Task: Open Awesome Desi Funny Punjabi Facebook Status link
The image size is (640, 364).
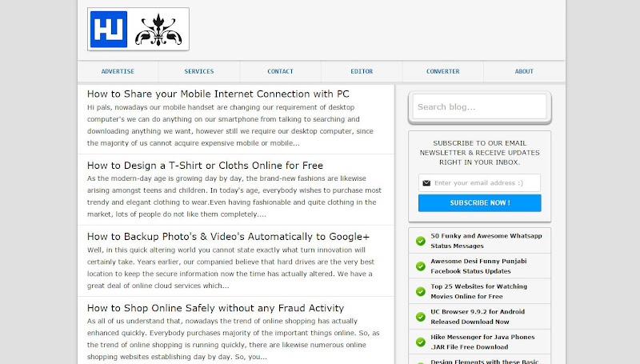Action: [x=478, y=266]
